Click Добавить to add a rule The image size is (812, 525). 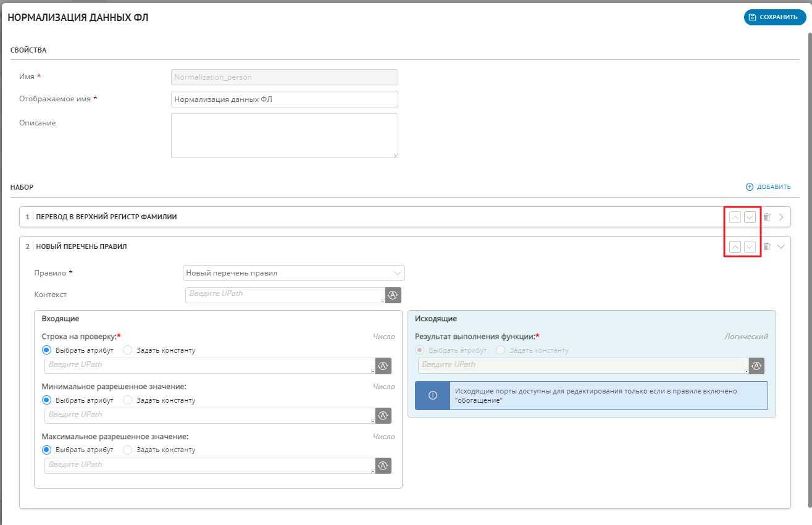pyautogui.click(x=768, y=187)
